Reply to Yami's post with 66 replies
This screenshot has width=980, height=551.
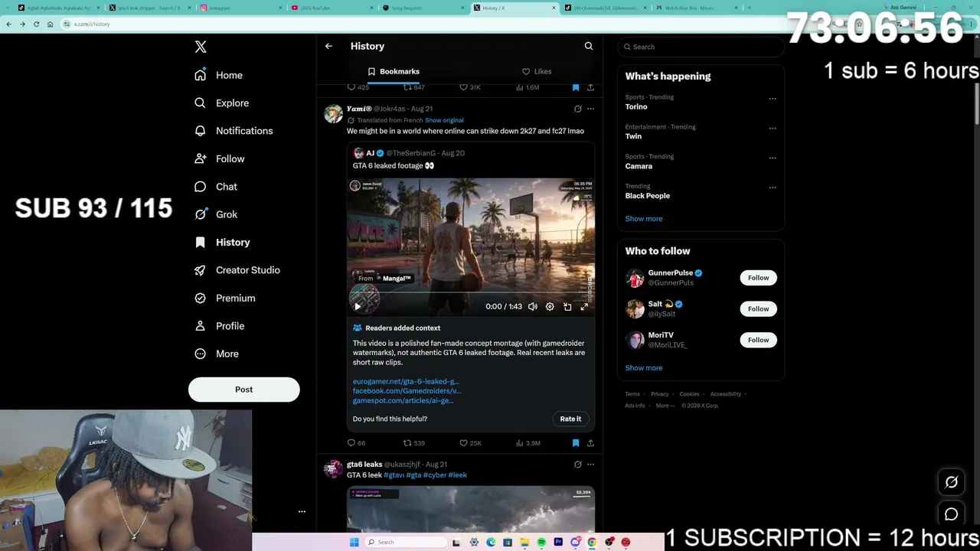(x=356, y=443)
